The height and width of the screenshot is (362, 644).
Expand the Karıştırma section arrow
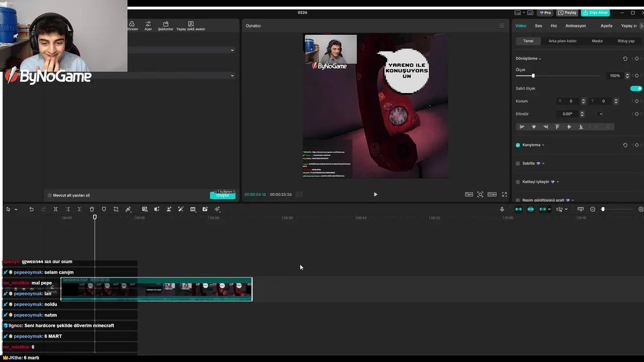[543, 145]
